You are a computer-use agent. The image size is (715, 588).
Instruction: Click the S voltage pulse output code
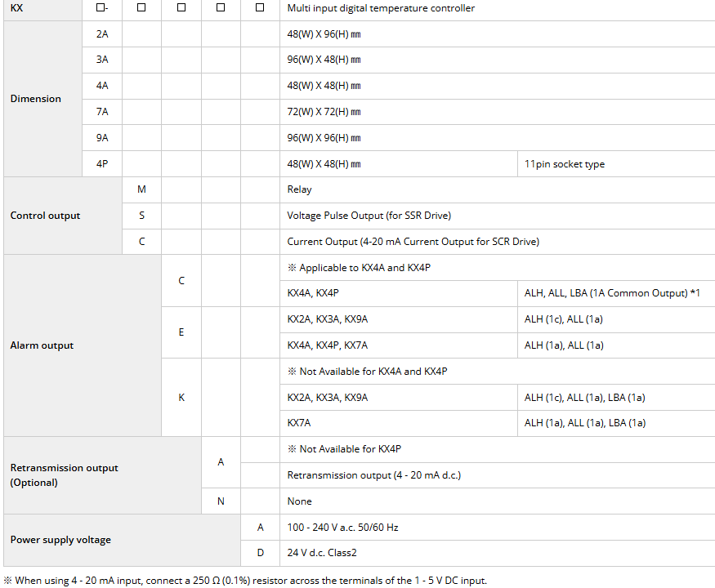[142, 216]
